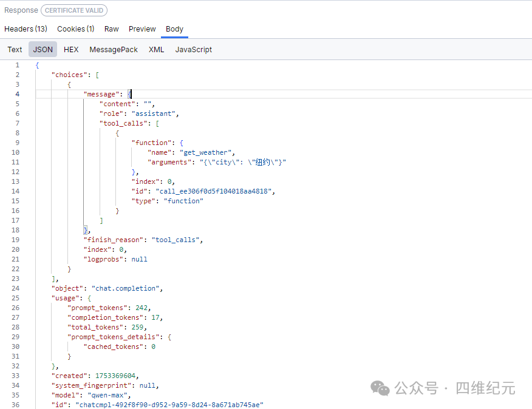Choose the JavaScript body format
The height and width of the screenshot is (409, 532).
click(193, 50)
